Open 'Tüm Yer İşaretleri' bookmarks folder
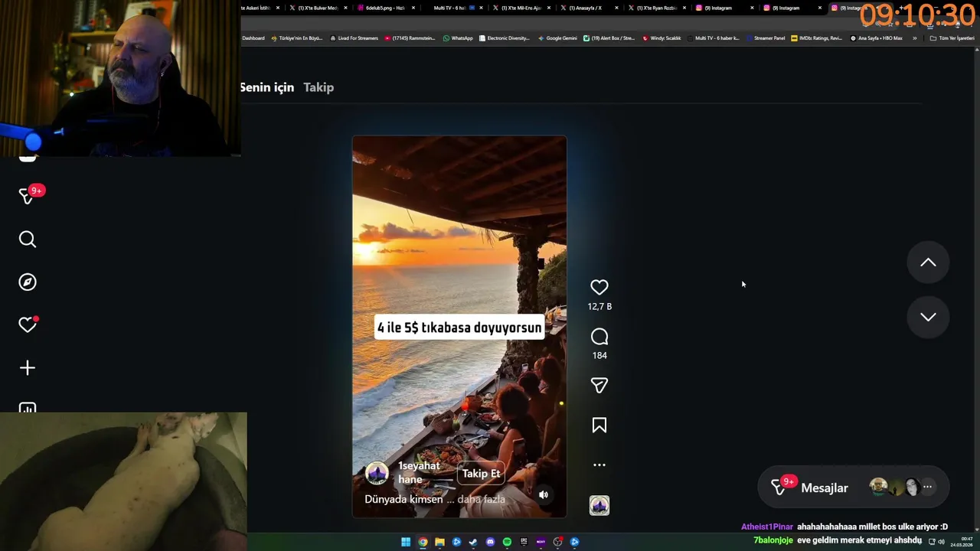The height and width of the screenshot is (551, 980). pos(952,38)
